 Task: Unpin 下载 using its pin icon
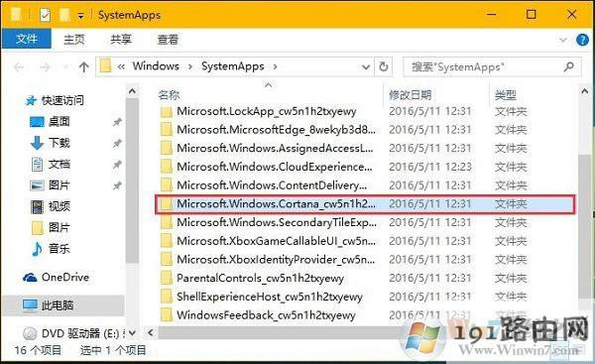[117, 143]
